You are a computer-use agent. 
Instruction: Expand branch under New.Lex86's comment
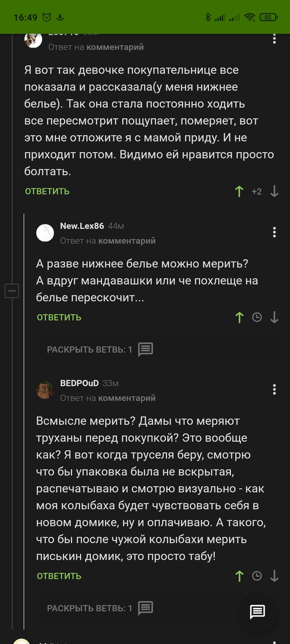pos(100,350)
